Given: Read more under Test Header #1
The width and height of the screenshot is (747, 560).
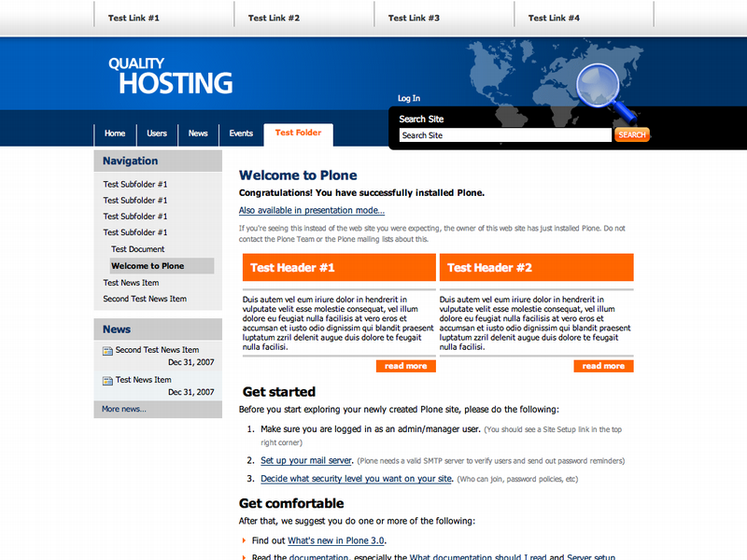Looking at the screenshot, I should point(406,366).
